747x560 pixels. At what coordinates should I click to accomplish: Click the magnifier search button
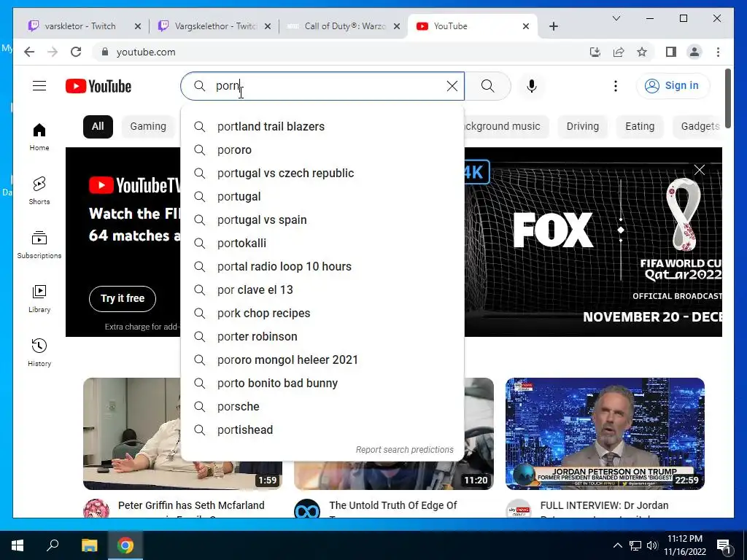[x=487, y=86]
